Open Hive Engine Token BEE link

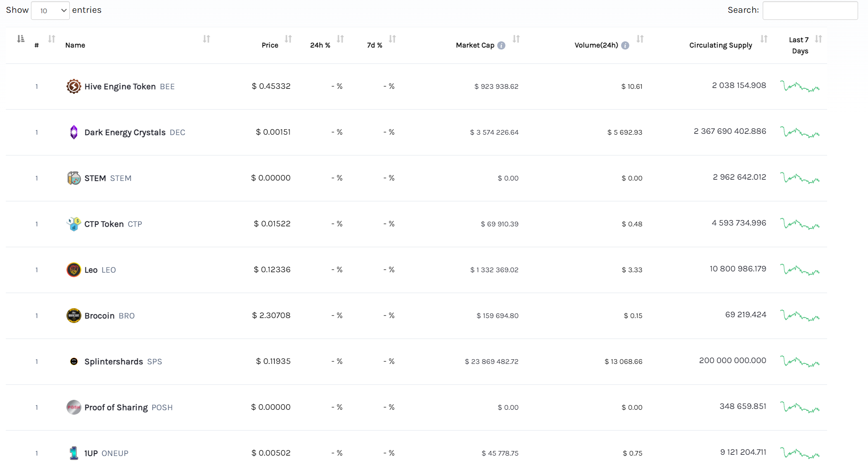coord(130,86)
